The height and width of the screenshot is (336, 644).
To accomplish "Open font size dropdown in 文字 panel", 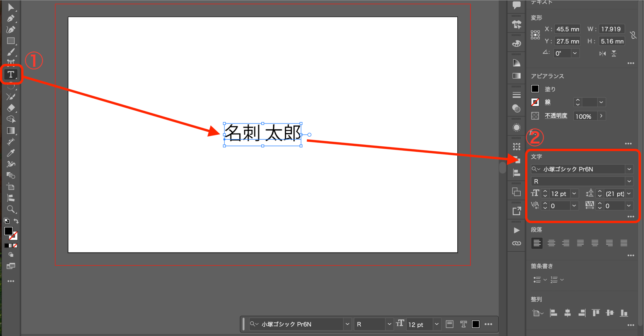I will pos(574,194).
